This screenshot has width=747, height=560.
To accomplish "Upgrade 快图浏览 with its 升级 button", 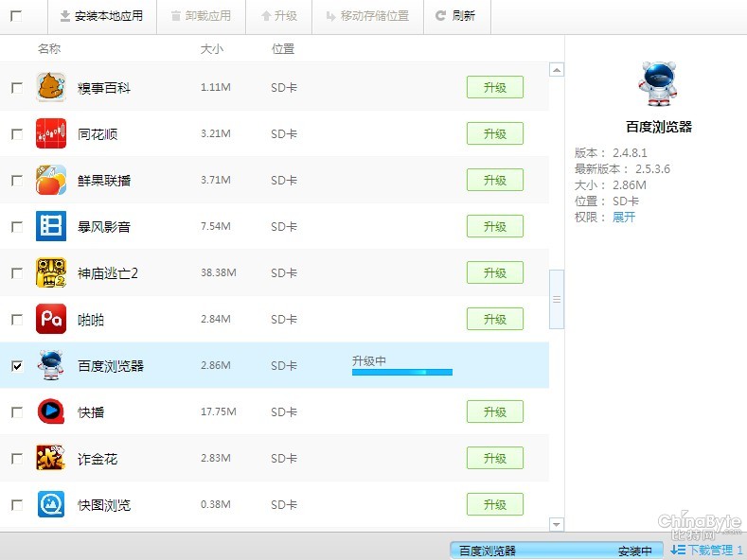I will [495, 504].
